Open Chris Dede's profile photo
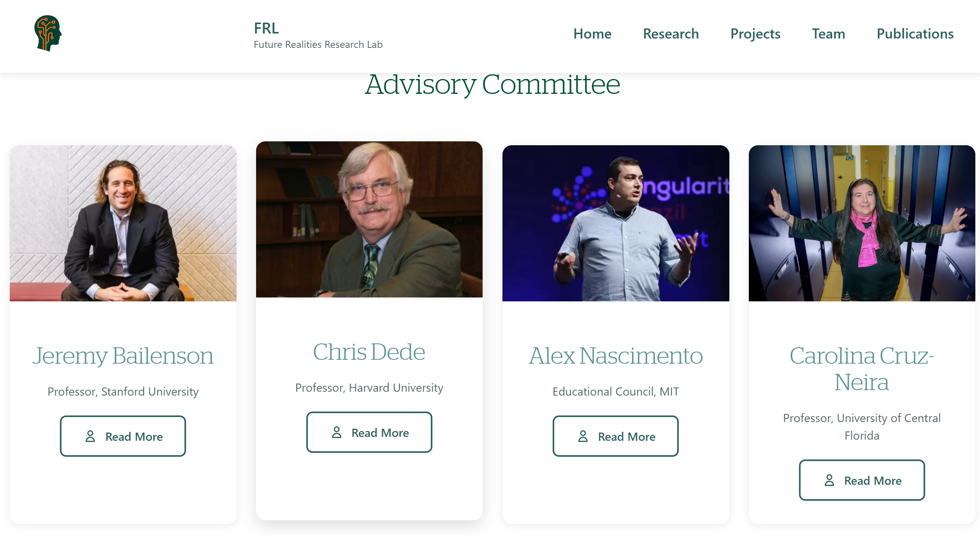980x535 pixels. 369,220
